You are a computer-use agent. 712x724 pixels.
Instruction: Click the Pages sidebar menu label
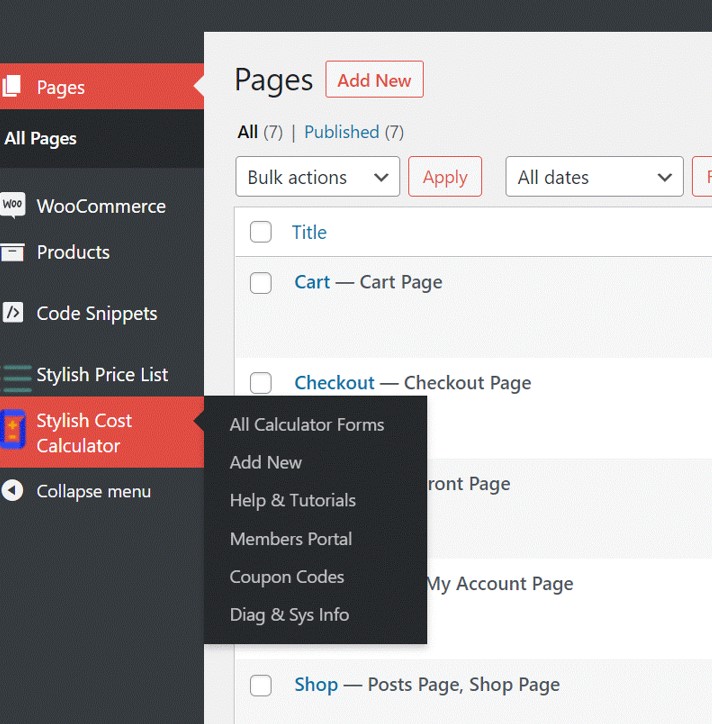click(60, 88)
